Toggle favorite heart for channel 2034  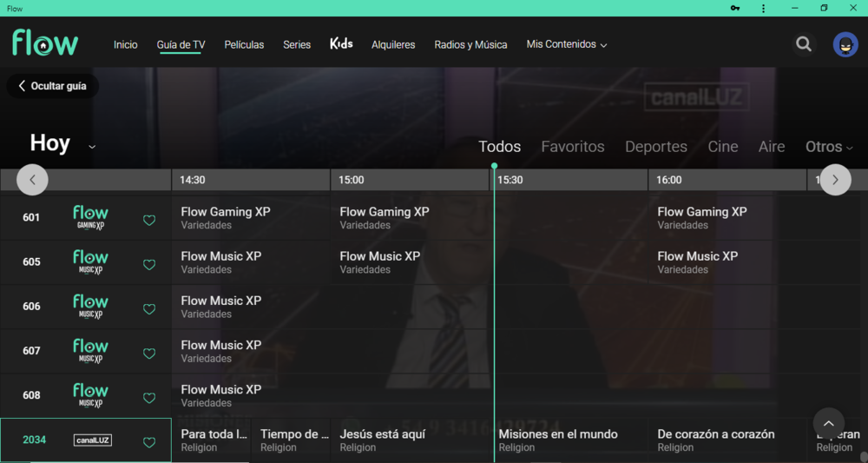(x=149, y=443)
